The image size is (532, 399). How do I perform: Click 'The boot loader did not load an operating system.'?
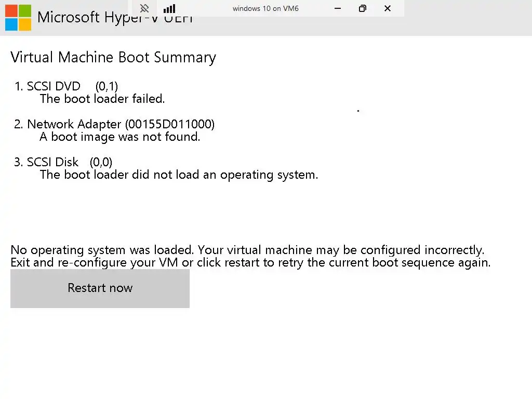click(x=179, y=175)
